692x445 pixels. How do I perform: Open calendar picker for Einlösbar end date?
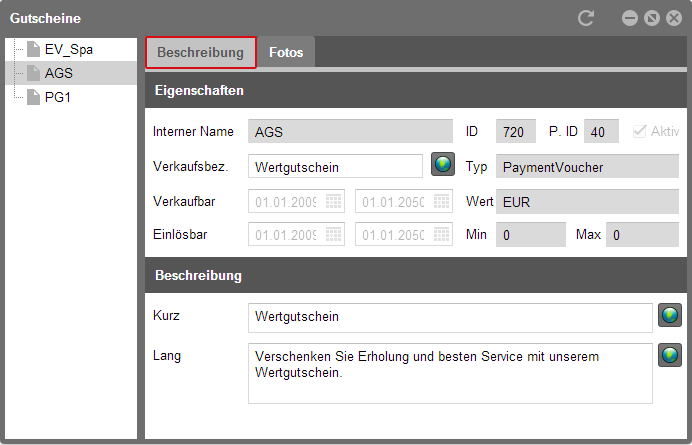(x=441, y=234)
